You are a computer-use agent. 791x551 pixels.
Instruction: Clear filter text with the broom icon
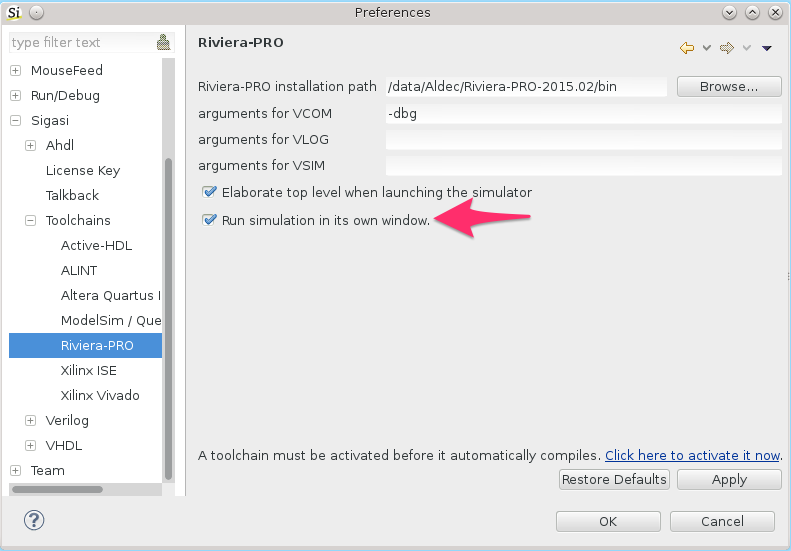(163, 42)
